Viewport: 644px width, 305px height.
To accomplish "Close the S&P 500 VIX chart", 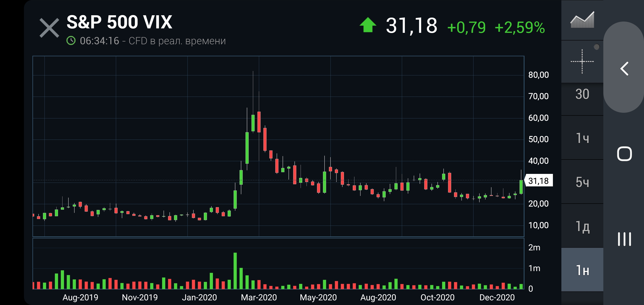I will pyautogui.click(x=49, y=28).
